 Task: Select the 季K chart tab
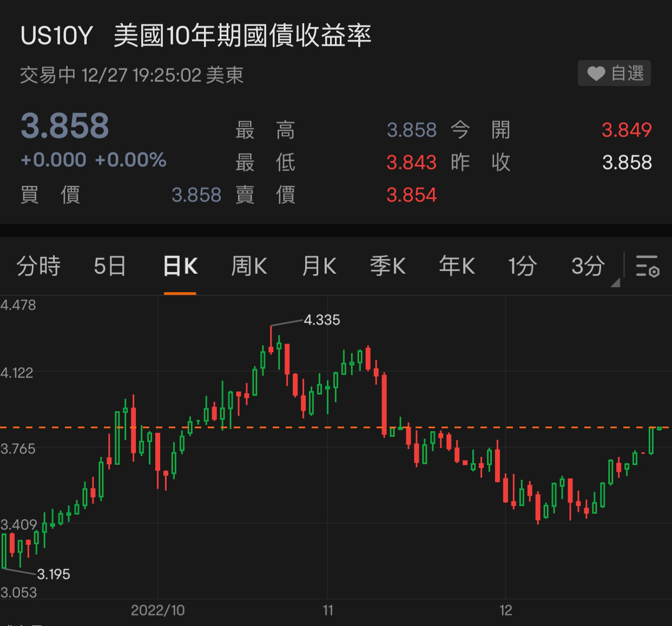[387, 266]
